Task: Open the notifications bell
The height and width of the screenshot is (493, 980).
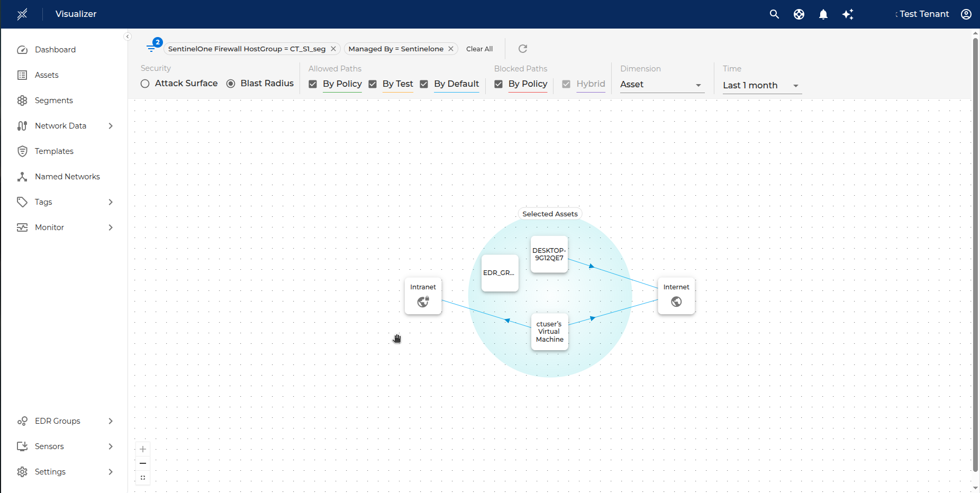Action: point(823,14)
